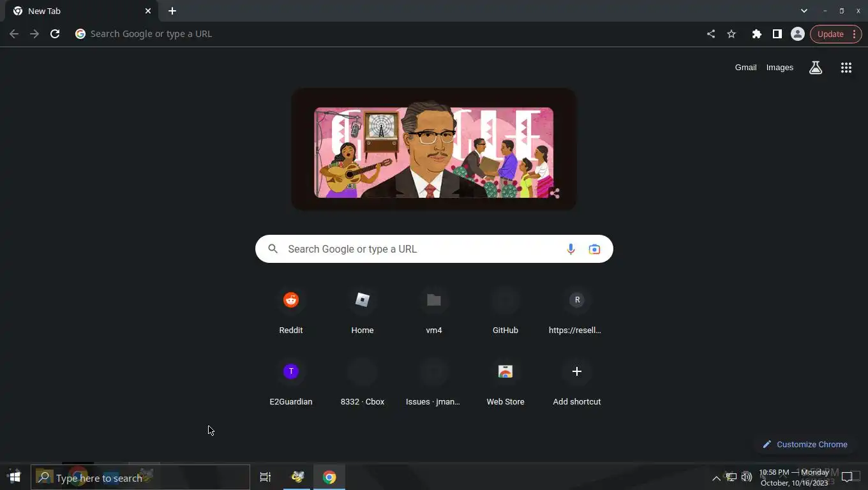868x490 pixels.
Task: Toggle the side panel icon
Action: click(777, 34)
